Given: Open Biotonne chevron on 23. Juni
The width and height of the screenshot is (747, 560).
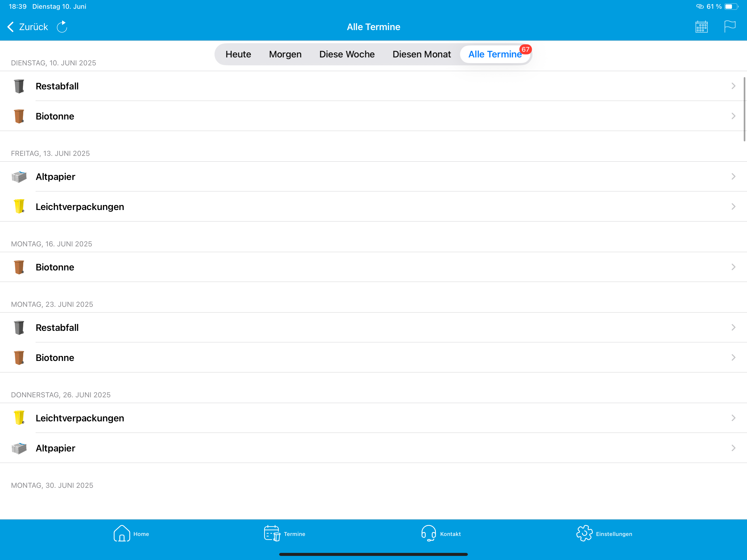Looking at the screenshot, I should click(734, 358).
